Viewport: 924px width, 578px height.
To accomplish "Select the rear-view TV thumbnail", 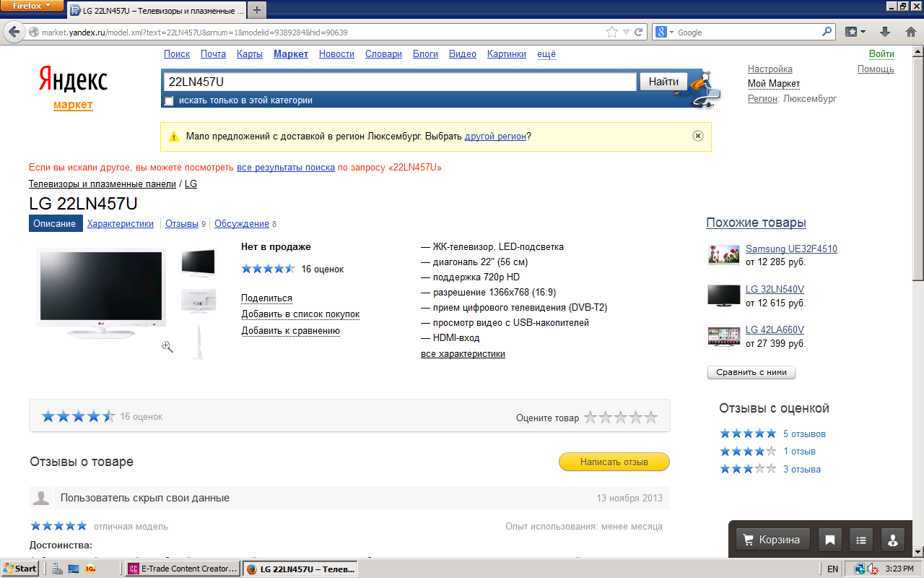I will coord(199,301).
